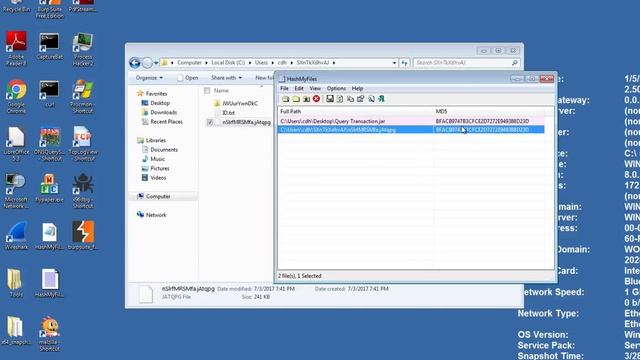Open the Options menu in HashMyFiles
The height and width of the screenshot is (360, 640).
336,88
